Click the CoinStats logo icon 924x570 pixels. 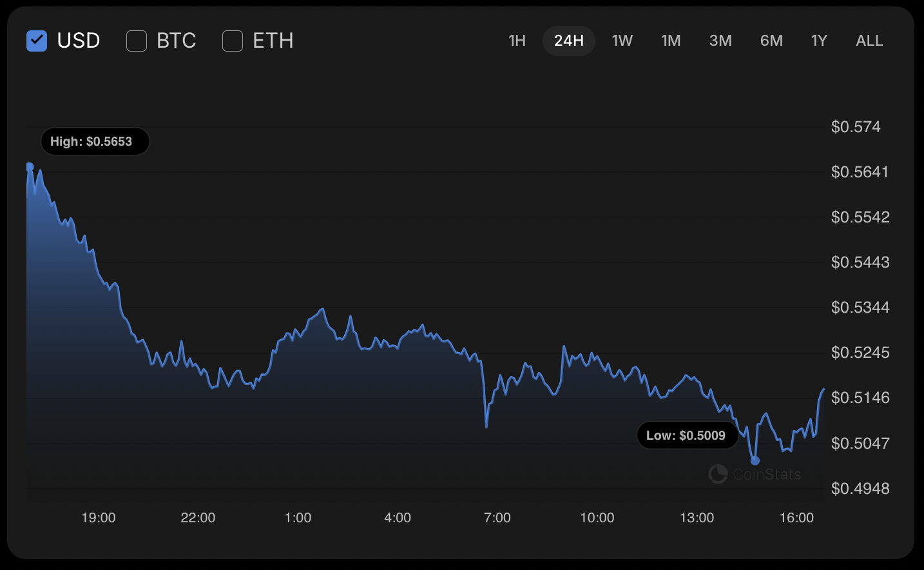(718, 474)
